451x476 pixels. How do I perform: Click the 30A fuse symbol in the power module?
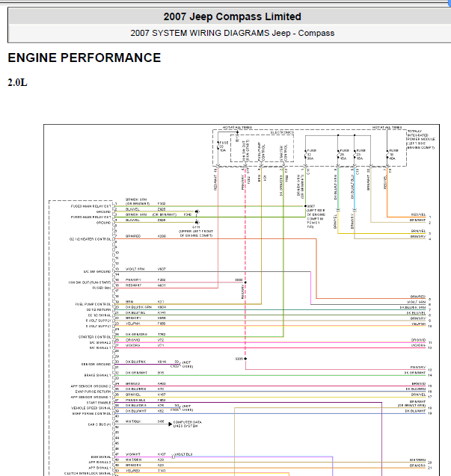click(x=305, y=154)
